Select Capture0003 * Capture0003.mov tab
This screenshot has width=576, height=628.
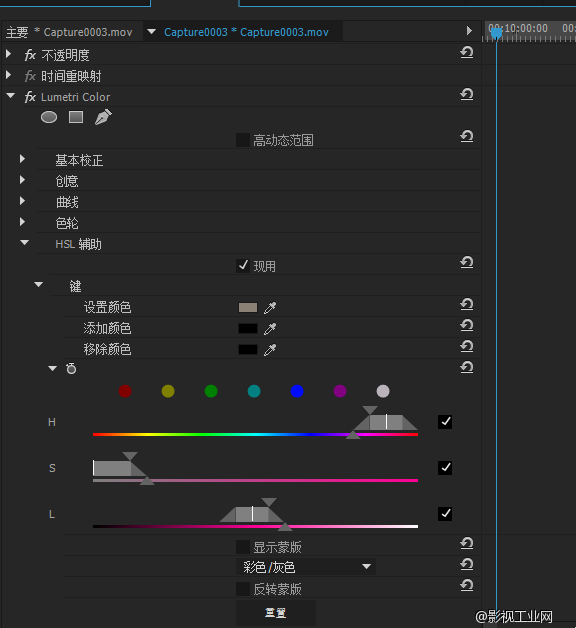[246, 32]
